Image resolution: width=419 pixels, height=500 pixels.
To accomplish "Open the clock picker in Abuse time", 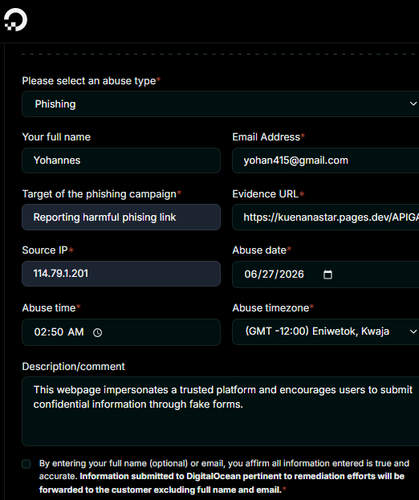I will coord(97,332).
